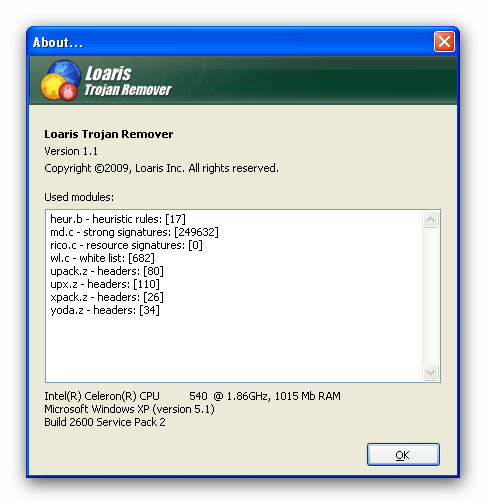The image size is (486, 504).
Task: Select the upx.z headers line
Action: click(x=105, y=284)
